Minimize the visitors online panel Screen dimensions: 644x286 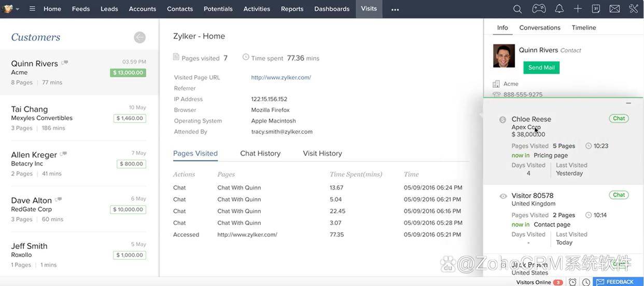[628, 103]
